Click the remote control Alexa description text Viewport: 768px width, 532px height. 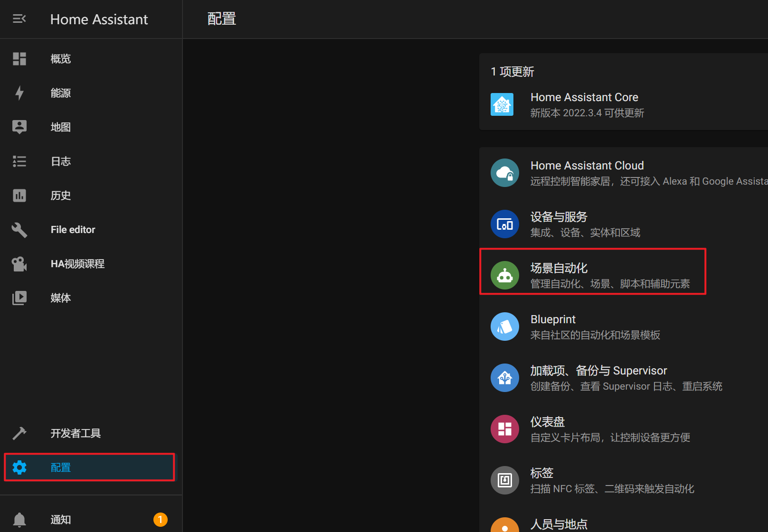click(x=649, y=181)
